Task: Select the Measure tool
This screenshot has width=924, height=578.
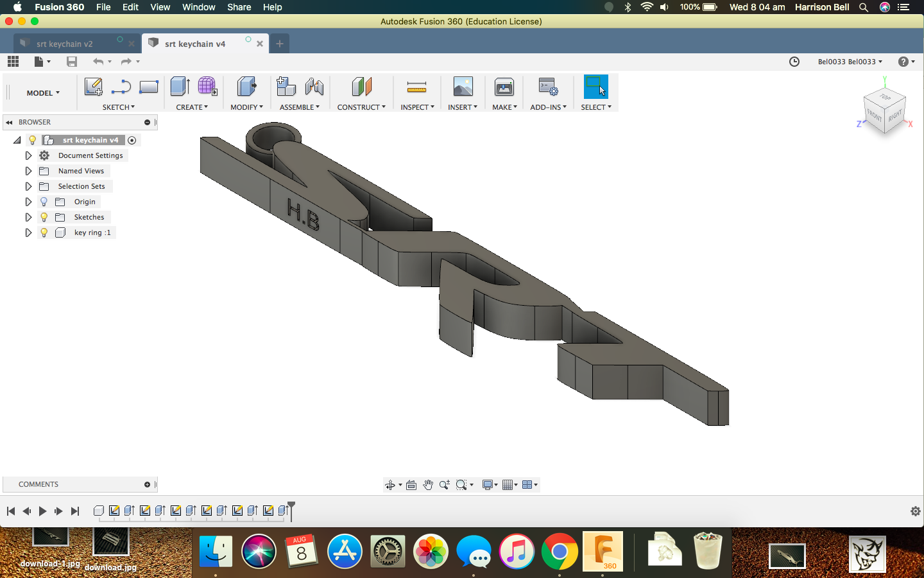Action: (417, 87)
